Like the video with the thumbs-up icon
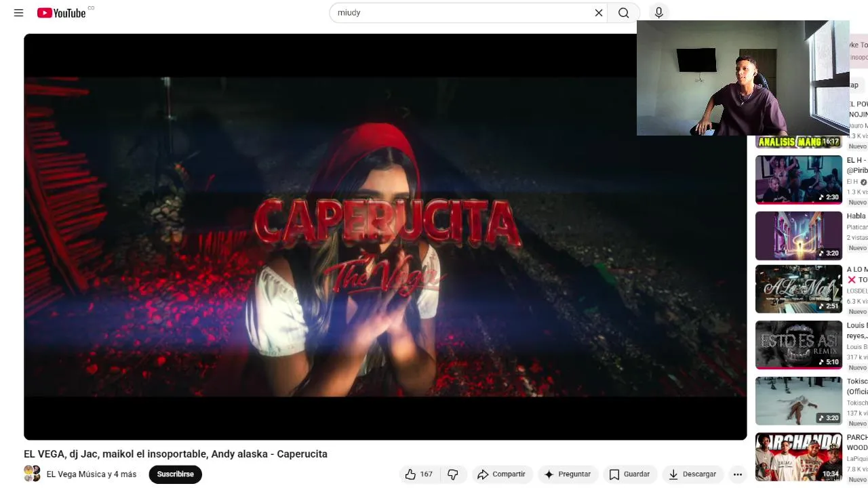868x488 pixels. pos(419,474)
